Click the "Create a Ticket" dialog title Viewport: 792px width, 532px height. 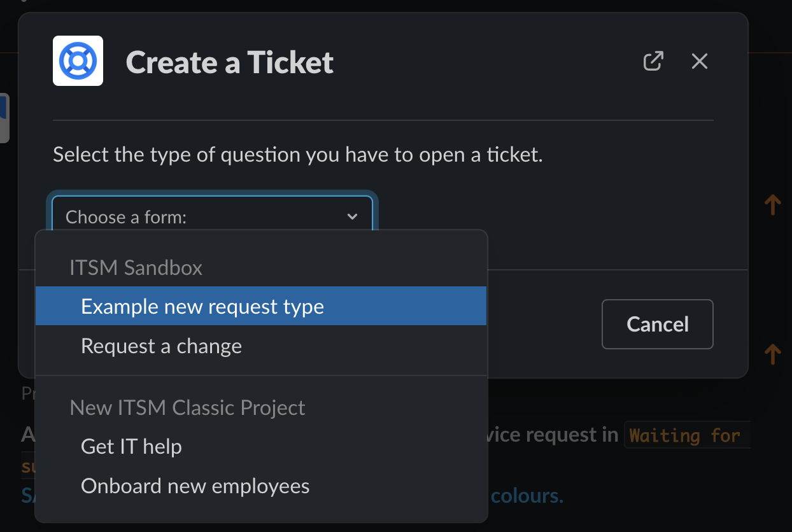tap(230, 62)
